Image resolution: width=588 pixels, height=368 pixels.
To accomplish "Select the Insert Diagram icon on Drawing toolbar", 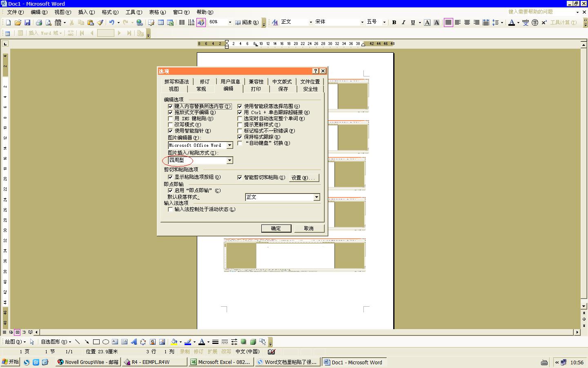I will (x=142, y=342).
